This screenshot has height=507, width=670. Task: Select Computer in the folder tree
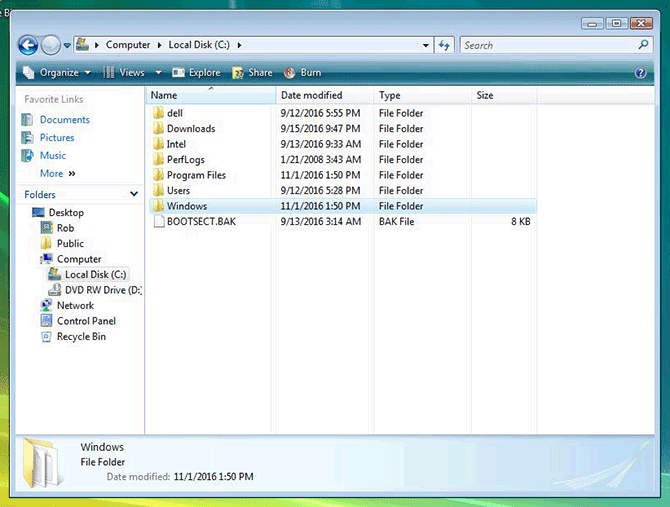[79, 259]
